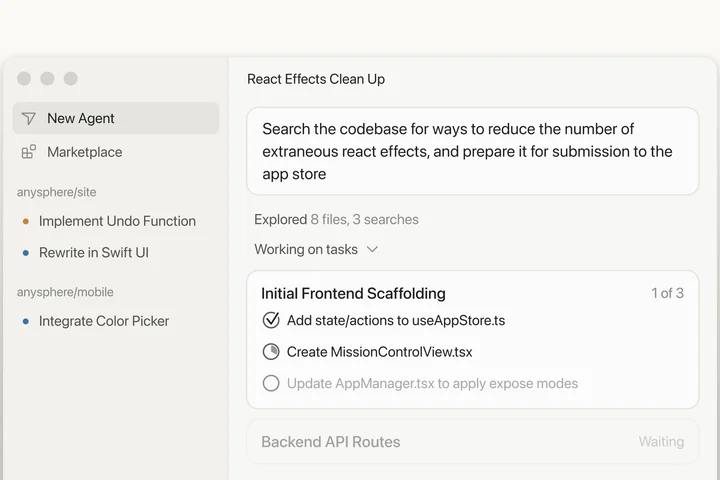Viewport: 720px width, 480px height.
Task: Click orange status dot beside Implement Undo Function
Action: (x=26, y=221)
